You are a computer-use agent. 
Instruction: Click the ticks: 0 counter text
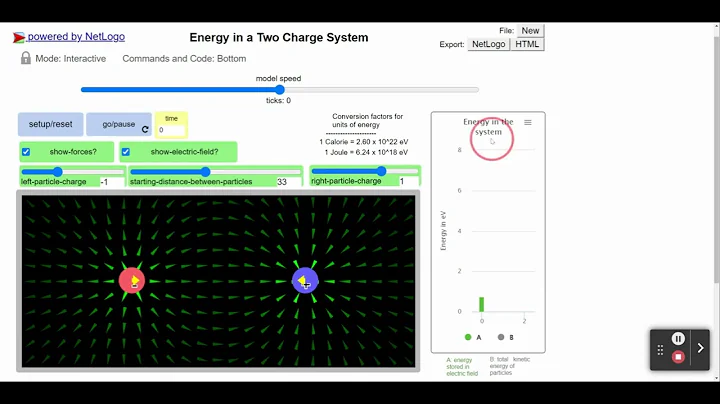[278, 101]
